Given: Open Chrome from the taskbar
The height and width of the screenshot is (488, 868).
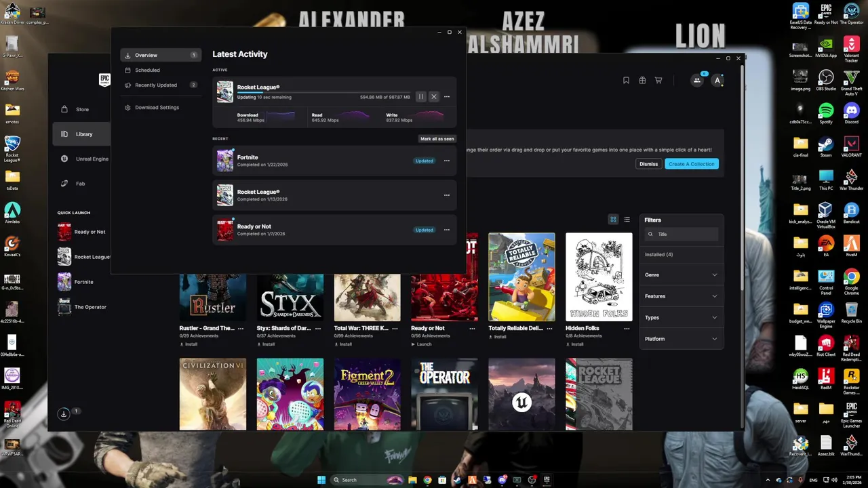Looking at the screenshot, I should pos(427,480).
